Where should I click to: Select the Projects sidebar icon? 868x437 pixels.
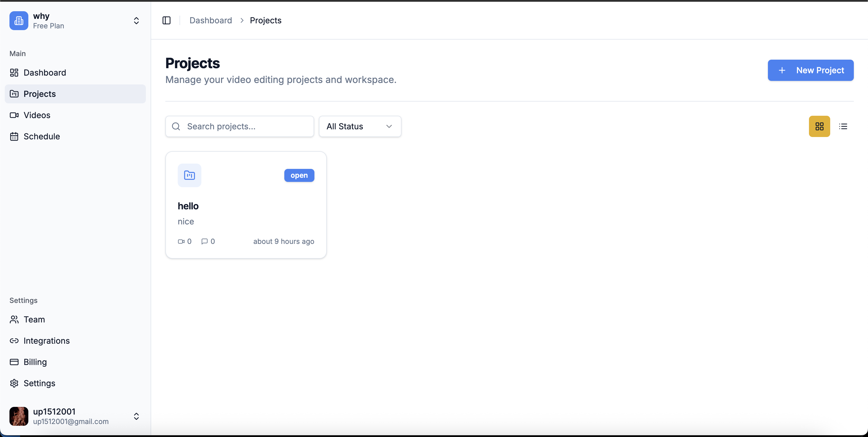click(x=14, y=94)
